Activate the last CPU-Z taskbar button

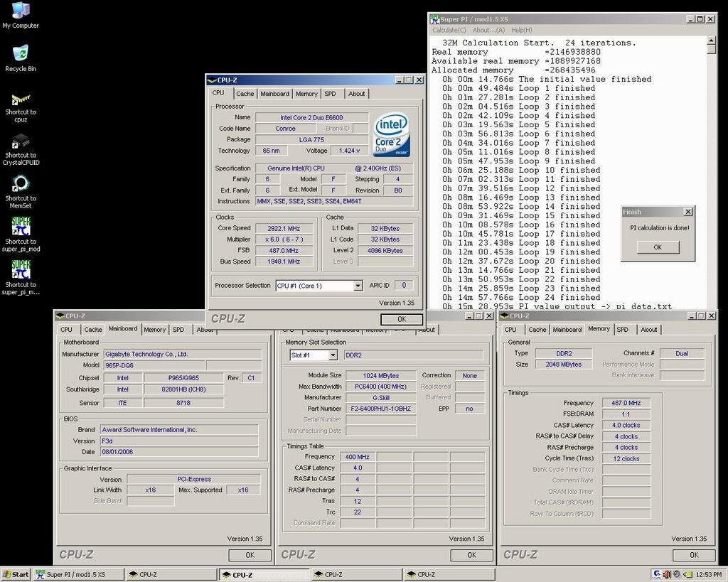coord(449,574)
